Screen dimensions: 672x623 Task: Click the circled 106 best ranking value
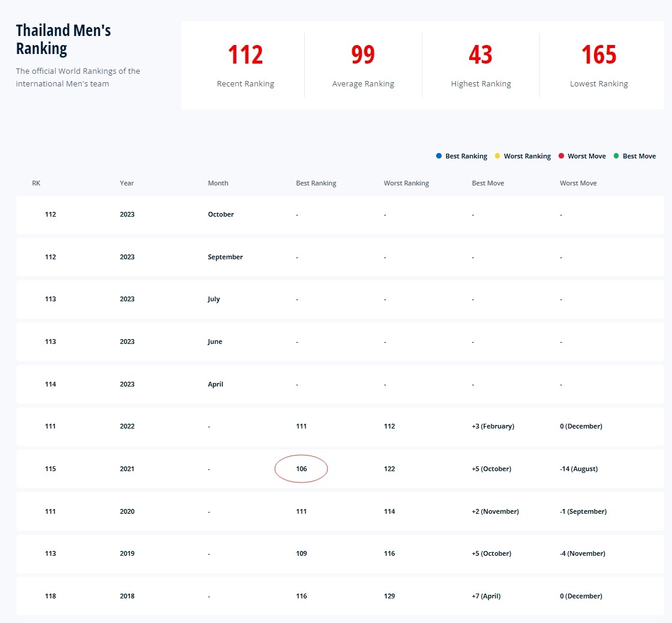point(301,469)
